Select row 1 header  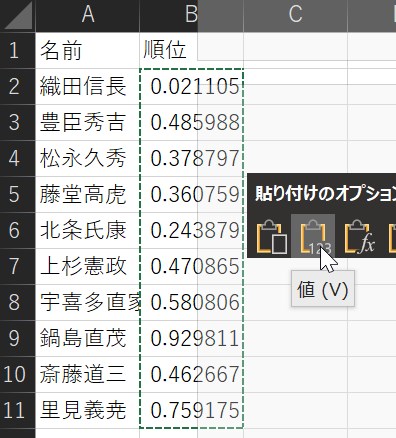point(17,50)
